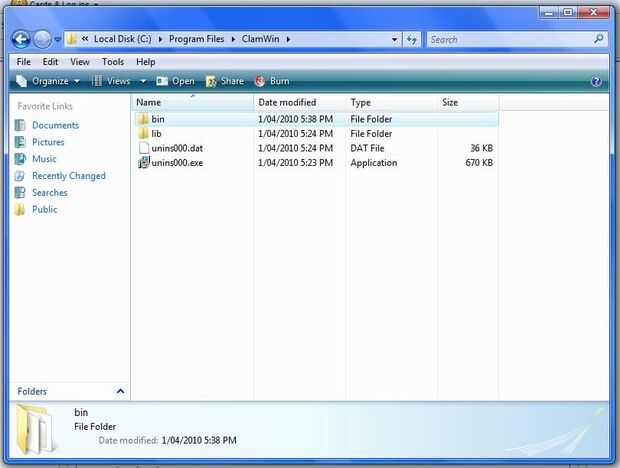
Task: Open the File menu
Action: click(x=24, y=62)
